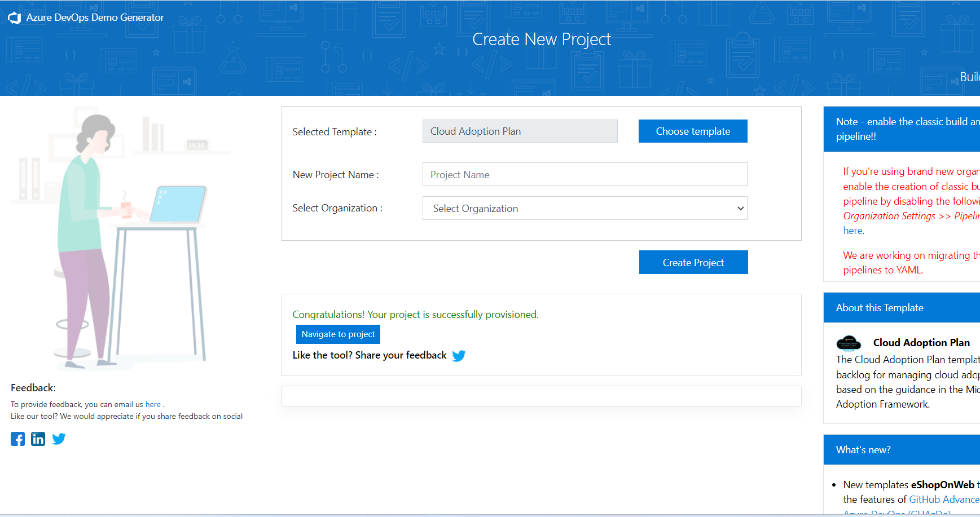Click the 'Like the tool? Share your feedback' text
The height and width of the screenshot is (517, 980).
point(370,355)
